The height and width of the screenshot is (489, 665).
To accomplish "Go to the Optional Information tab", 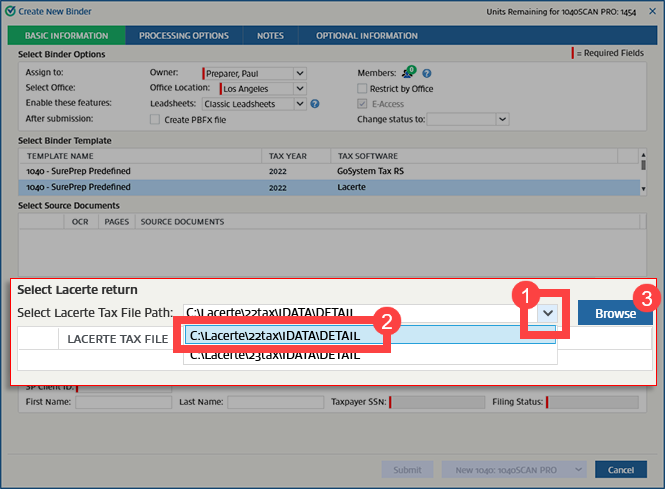I will [367, 36].
